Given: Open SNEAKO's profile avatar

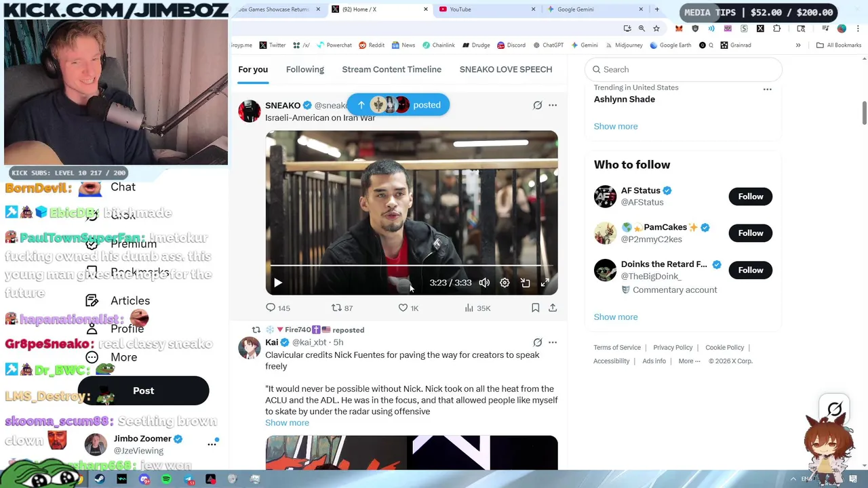Looking at the screenshot, I should click(250, 111).
